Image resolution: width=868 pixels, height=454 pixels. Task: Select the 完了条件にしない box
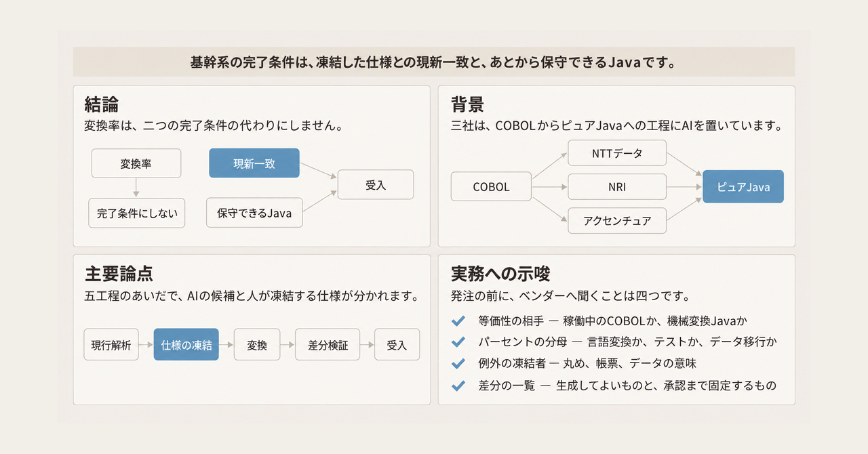coord(137,213)
